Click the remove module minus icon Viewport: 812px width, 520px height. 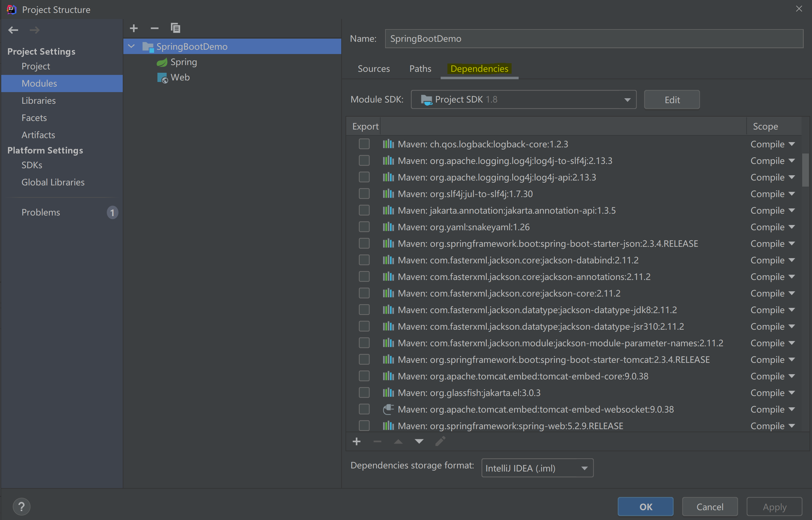tap(155, 28)
